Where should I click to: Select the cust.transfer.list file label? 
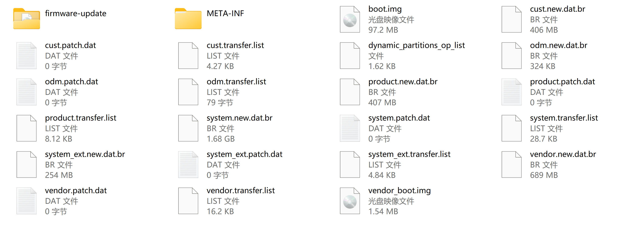pyautogui.click(x=235, y=45)
